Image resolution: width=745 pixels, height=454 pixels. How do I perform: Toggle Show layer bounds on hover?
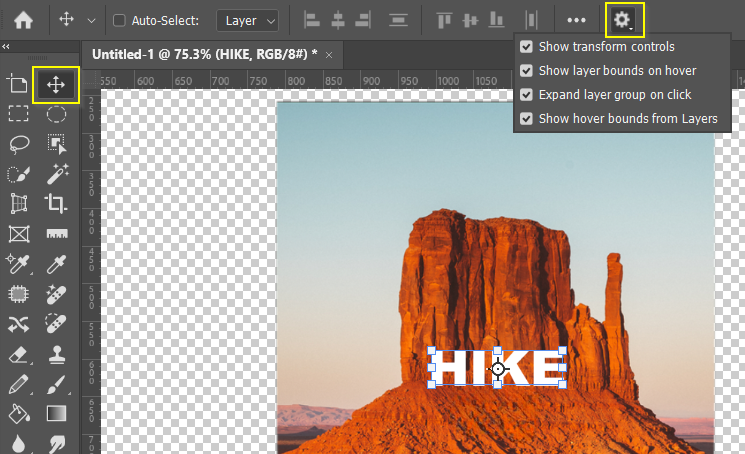tap(527, 71)
